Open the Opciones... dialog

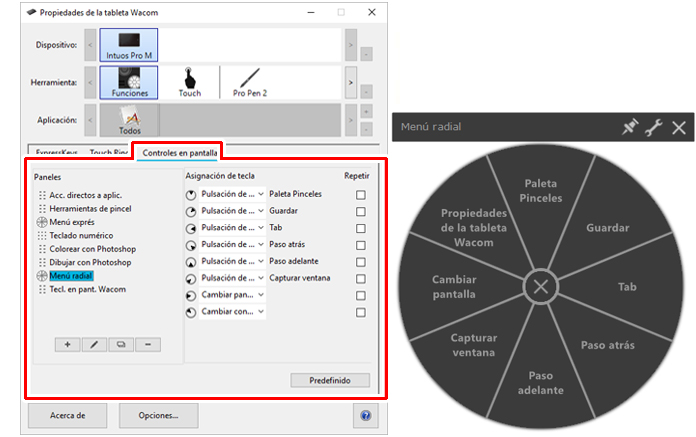(x=158, y=415)
